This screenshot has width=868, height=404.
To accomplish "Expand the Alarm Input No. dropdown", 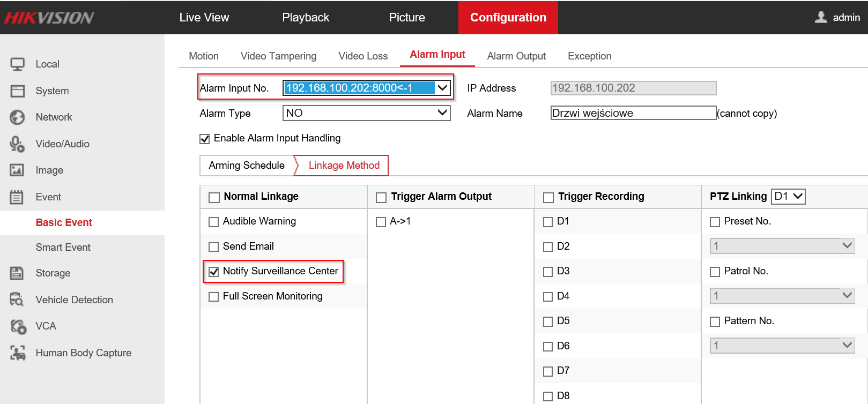I will (442, 88).
